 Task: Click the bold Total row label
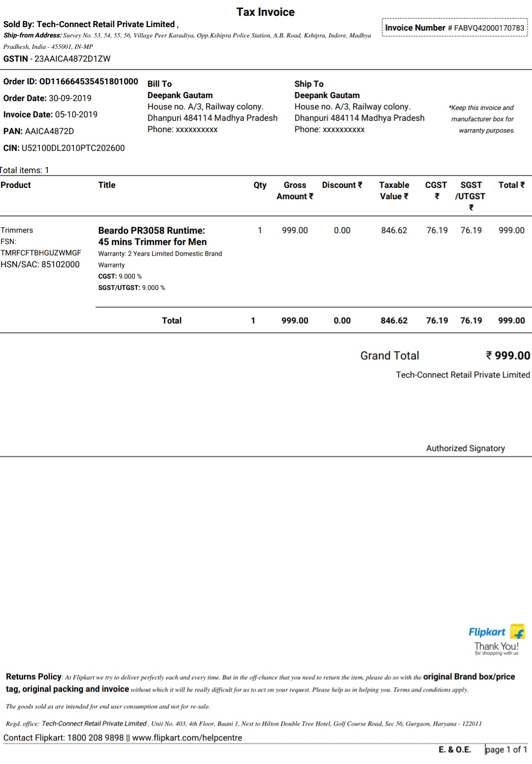tap(171, 320)
